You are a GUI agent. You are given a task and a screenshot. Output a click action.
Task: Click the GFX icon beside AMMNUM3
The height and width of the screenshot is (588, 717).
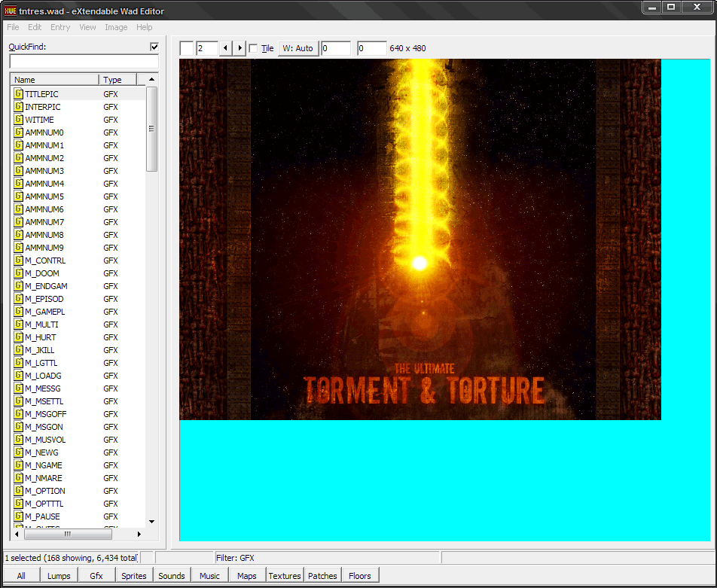18,171
